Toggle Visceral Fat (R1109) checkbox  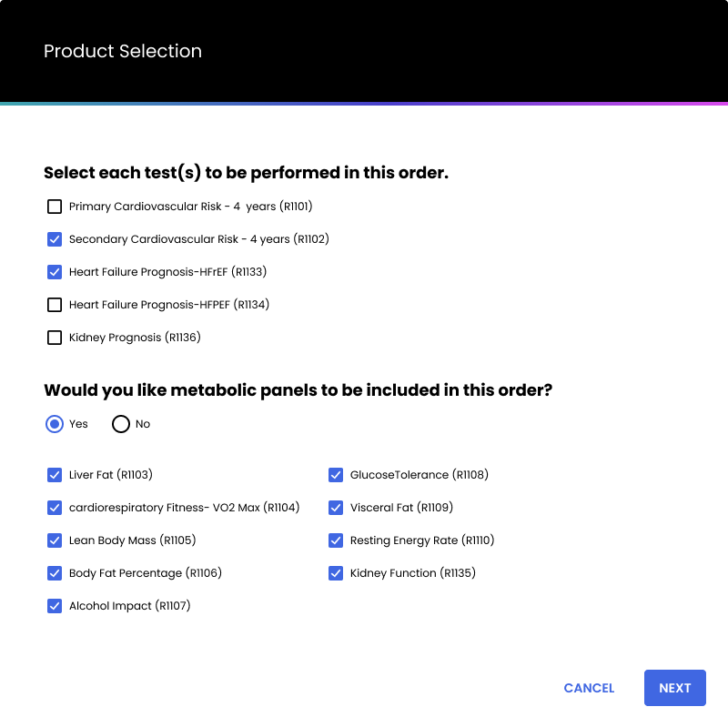(x=336, y=508)
